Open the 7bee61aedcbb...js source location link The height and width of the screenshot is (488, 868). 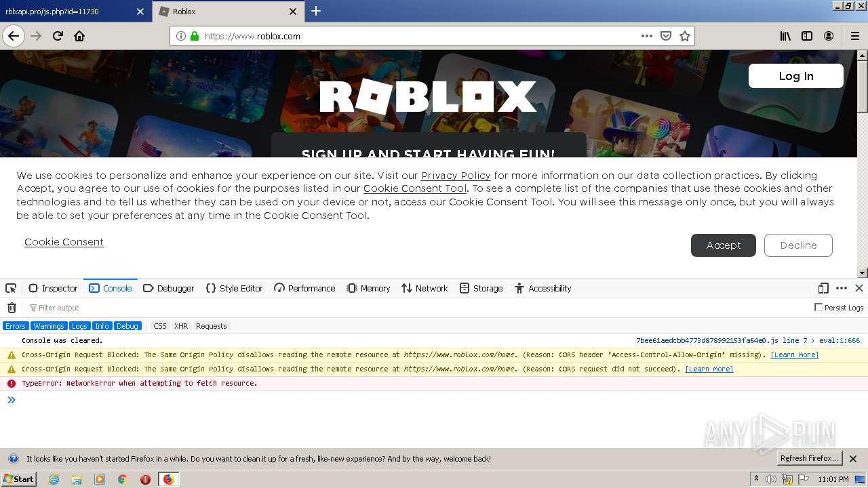(748, 340)
